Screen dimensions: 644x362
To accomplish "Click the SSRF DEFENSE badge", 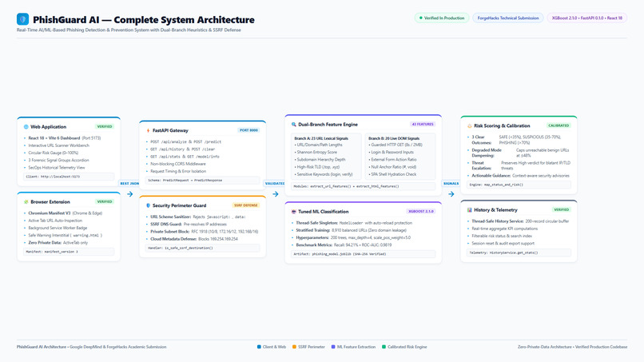I will [245, 205].
